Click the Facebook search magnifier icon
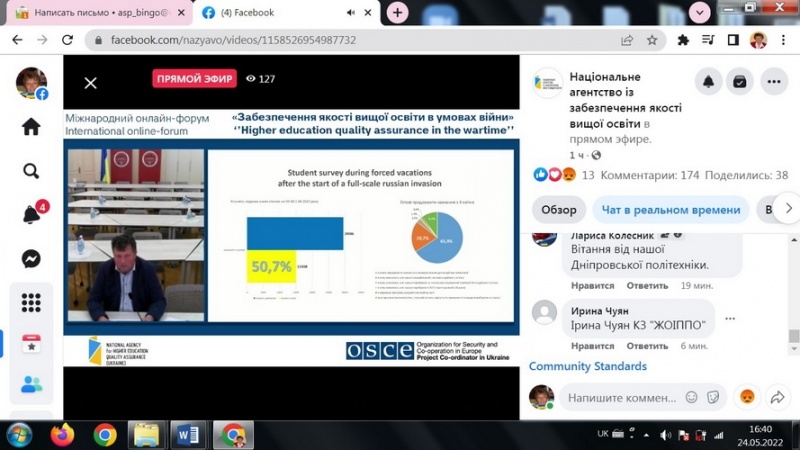This screenshot has width=800, height=450. click(31, 171)
